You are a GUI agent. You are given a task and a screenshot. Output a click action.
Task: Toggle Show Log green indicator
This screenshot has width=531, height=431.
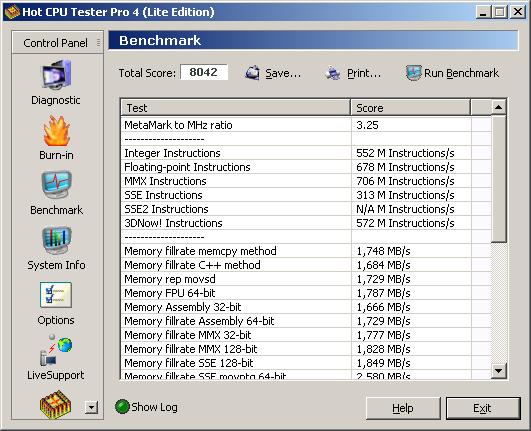tap(122, 407)
